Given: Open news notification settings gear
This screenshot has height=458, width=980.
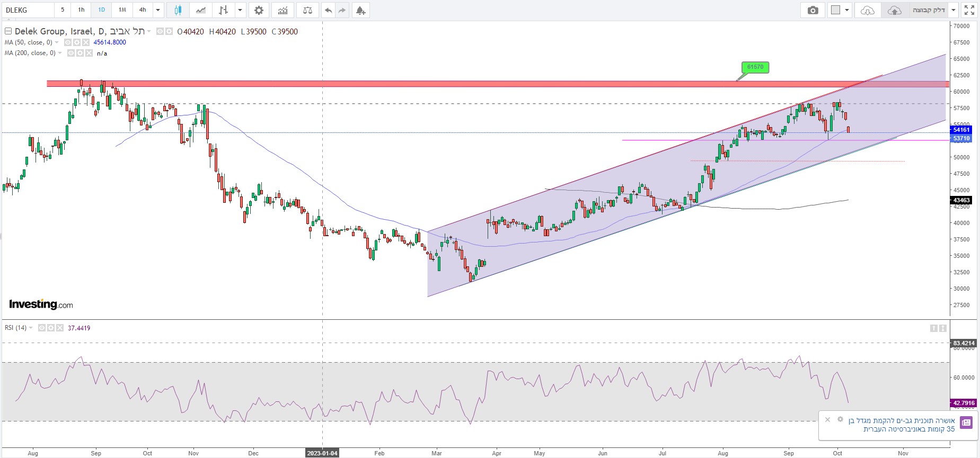Looking at the screenshot, I should click(840, 419).
